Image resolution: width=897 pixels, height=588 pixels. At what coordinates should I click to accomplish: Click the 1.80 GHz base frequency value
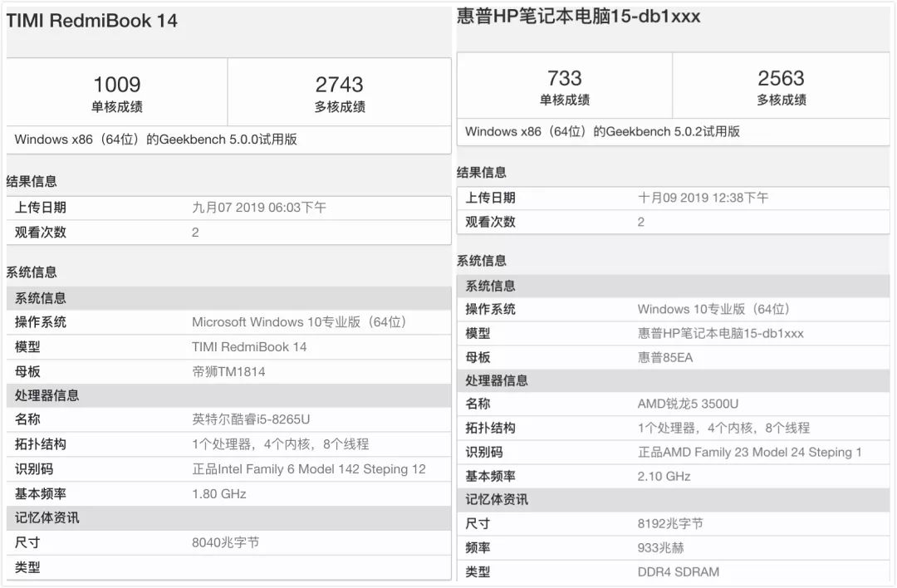click(219, 493)
